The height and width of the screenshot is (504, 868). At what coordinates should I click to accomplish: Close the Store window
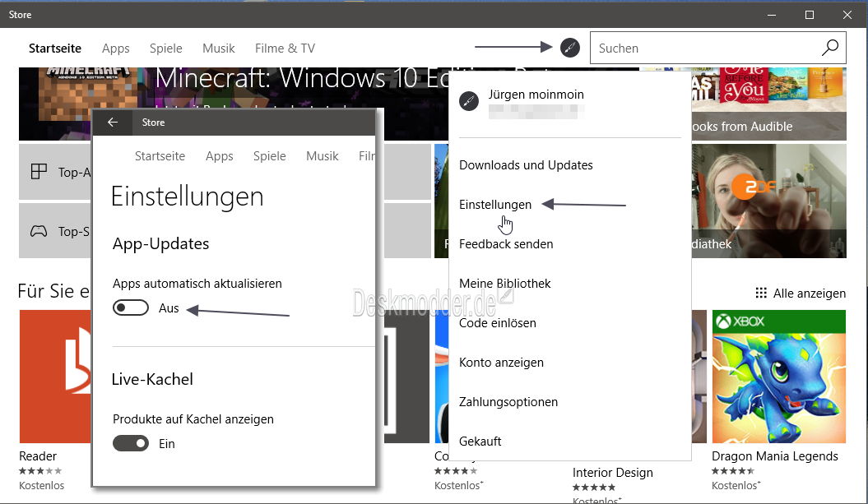click(x=847, y=15)
